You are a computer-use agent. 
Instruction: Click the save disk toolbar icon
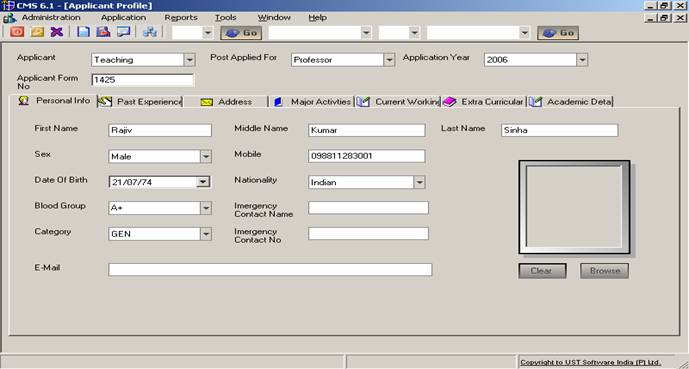coord(103,32)
